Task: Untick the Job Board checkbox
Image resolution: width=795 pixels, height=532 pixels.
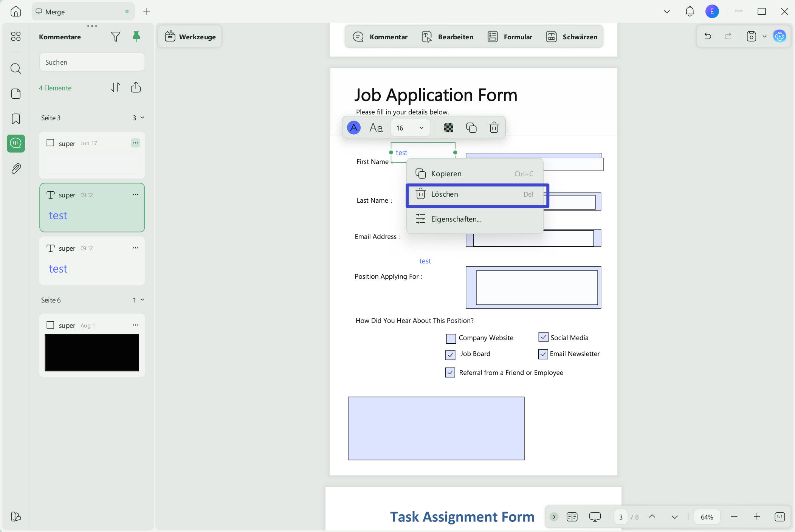Action: [450, 355]
